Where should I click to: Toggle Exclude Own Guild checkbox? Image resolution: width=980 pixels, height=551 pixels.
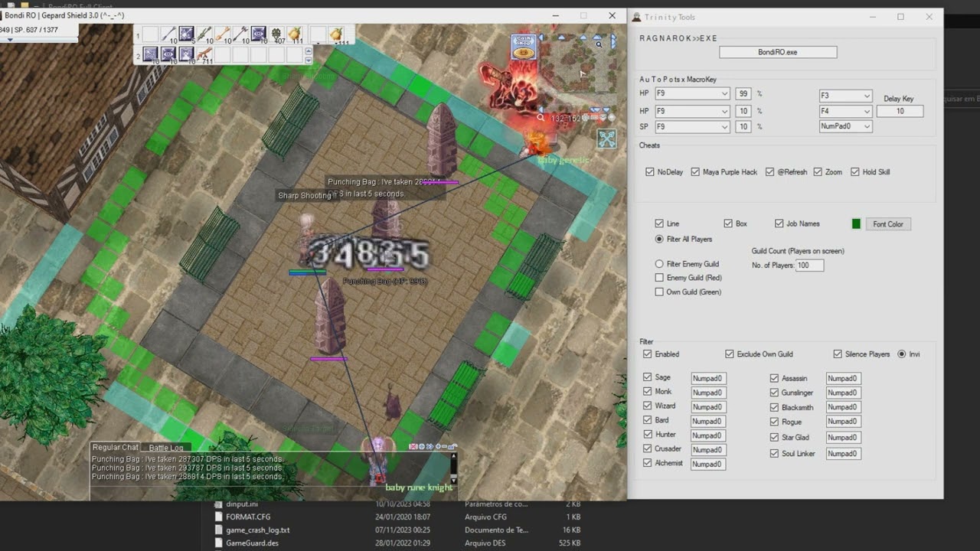730,354
